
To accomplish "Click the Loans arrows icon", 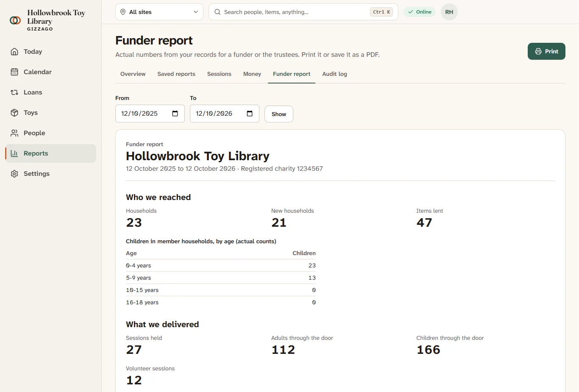I will [x=14, y=92].
